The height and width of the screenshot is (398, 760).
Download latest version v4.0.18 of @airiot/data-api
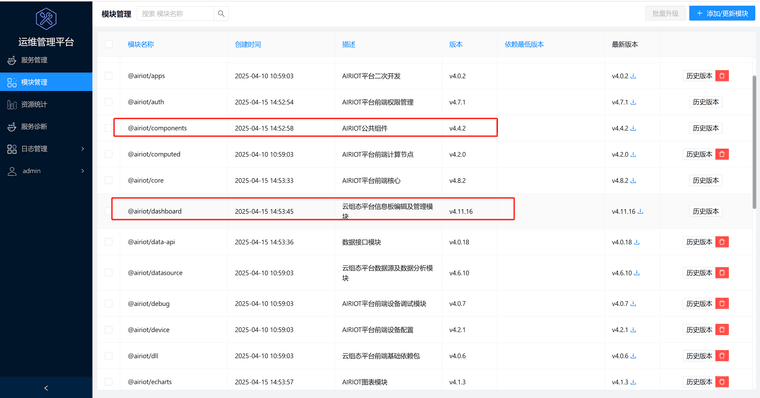coord(637,242)
